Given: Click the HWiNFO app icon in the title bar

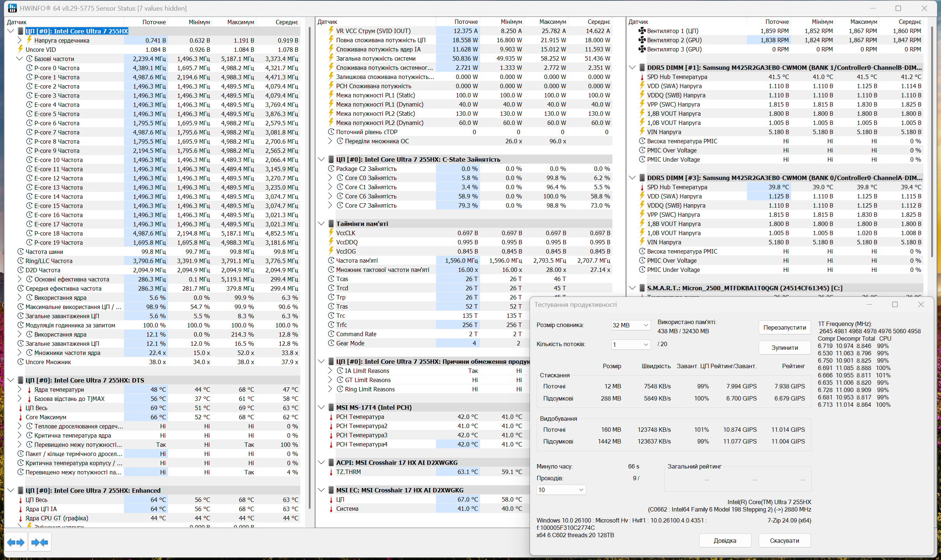Looking at the screenshot, I should coord(12,8).
